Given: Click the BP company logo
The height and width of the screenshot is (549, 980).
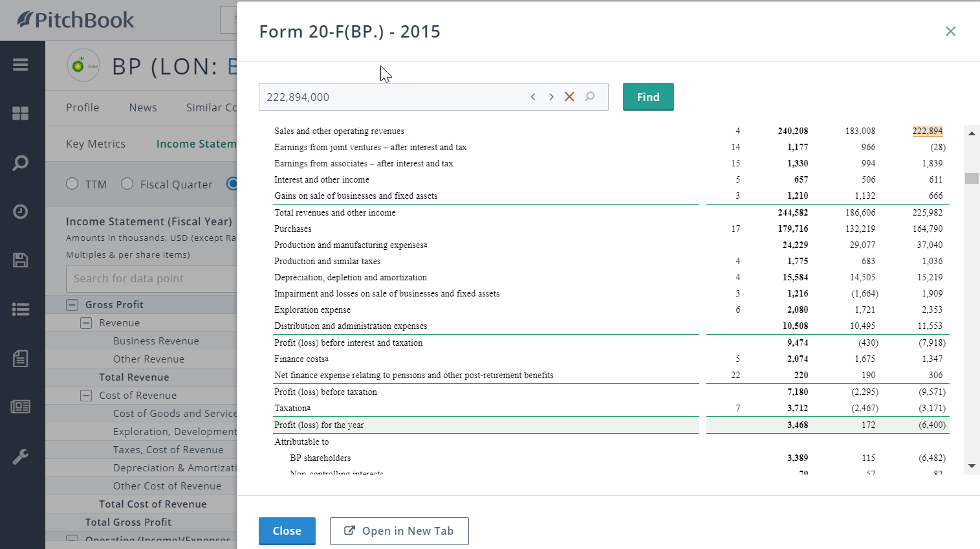Looking at the screenshot, I should (83, 65).
